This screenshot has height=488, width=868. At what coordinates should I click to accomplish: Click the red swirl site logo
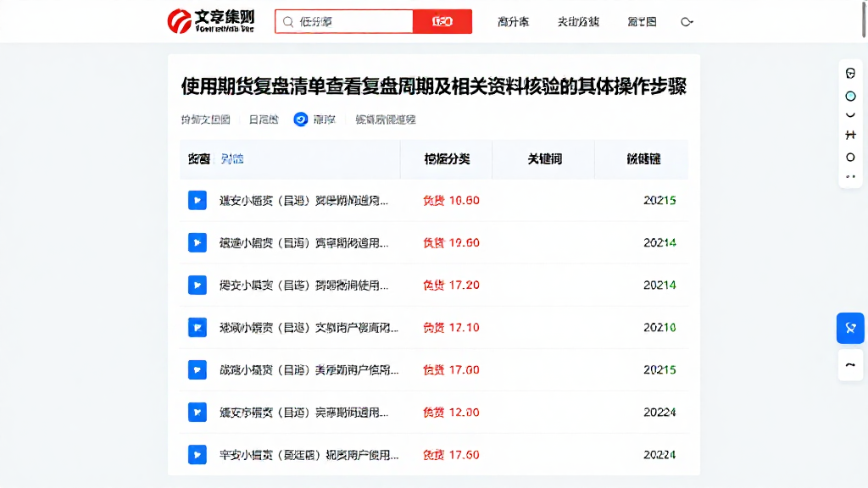(x=180, y=21)
